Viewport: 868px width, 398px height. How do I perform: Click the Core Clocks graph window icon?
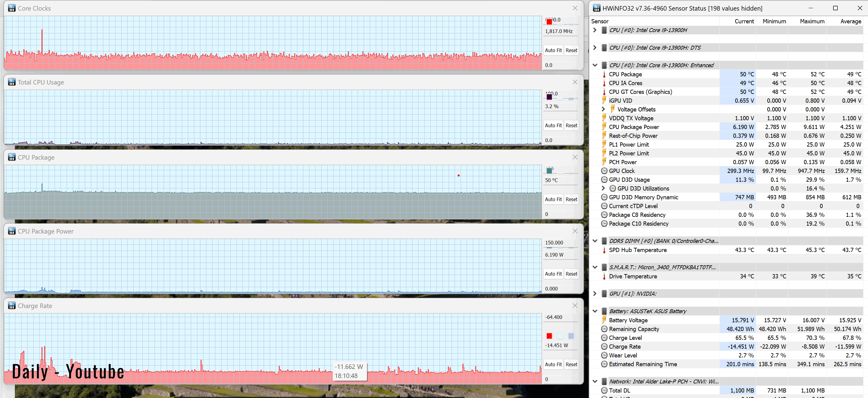coord(12,8)
